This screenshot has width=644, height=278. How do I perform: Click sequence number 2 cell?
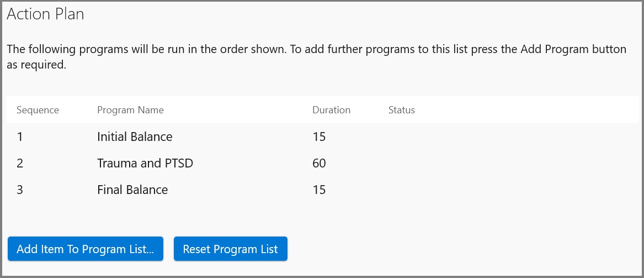click(x=20, y=163)
